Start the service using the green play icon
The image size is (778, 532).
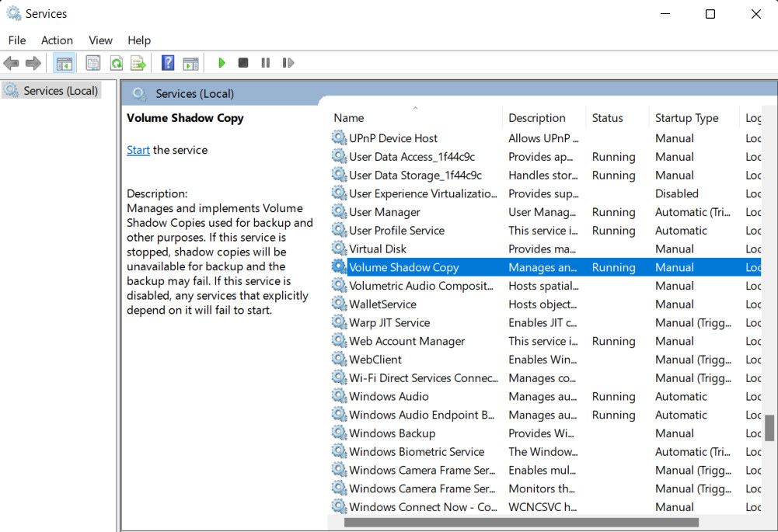coord(222,63)
